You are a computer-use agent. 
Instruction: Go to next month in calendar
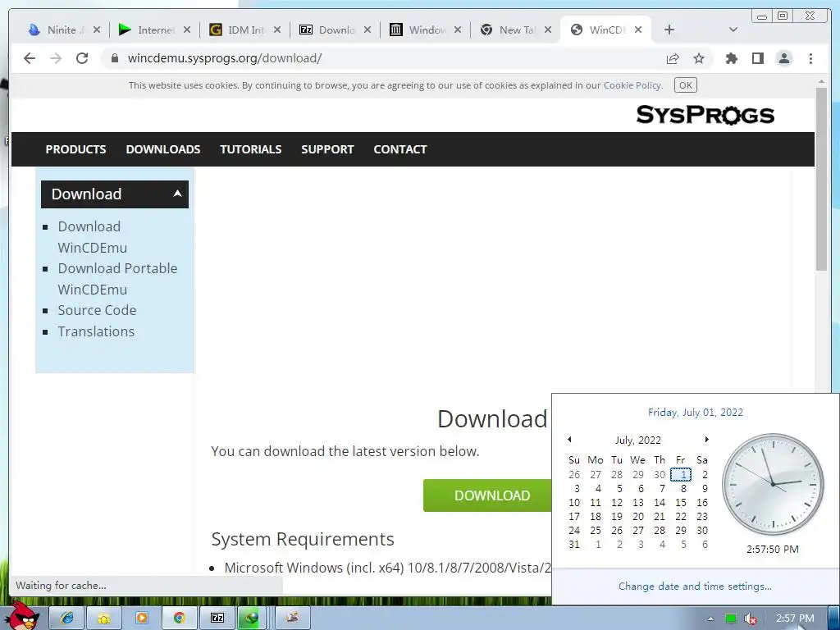coord(706,440)
